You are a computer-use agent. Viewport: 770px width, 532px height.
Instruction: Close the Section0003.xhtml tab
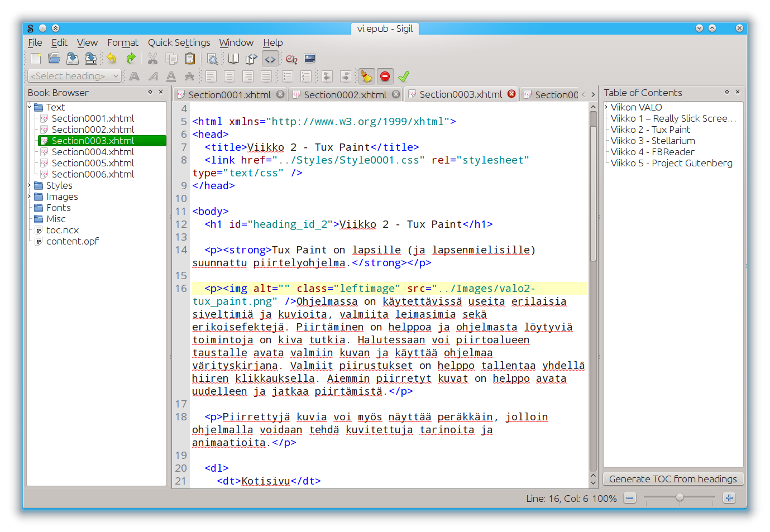click(x=511, y=94)
